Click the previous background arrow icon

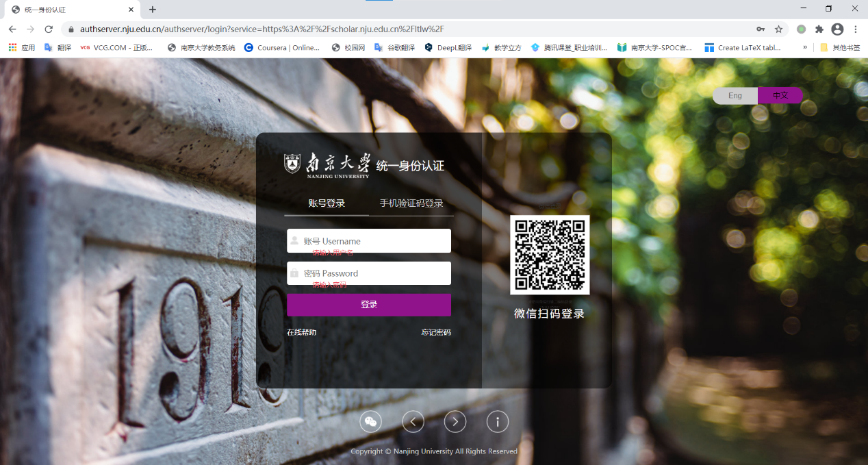[413, 422]
